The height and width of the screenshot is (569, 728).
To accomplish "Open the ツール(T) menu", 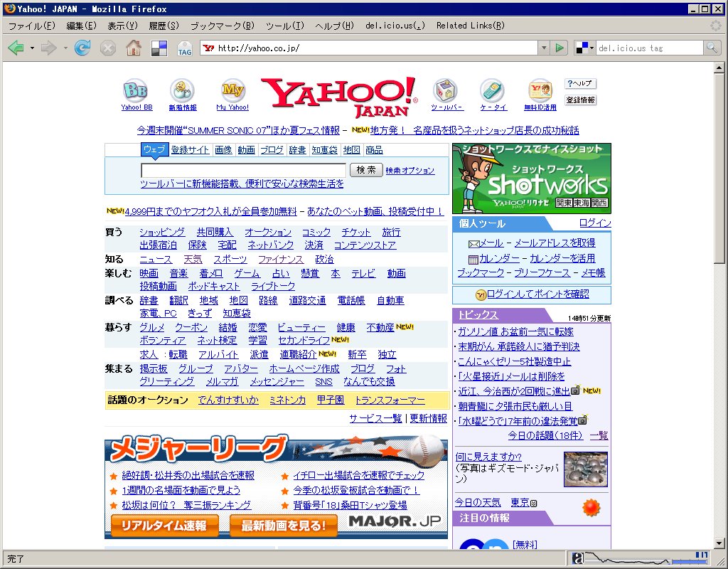I will coord(284,26).
